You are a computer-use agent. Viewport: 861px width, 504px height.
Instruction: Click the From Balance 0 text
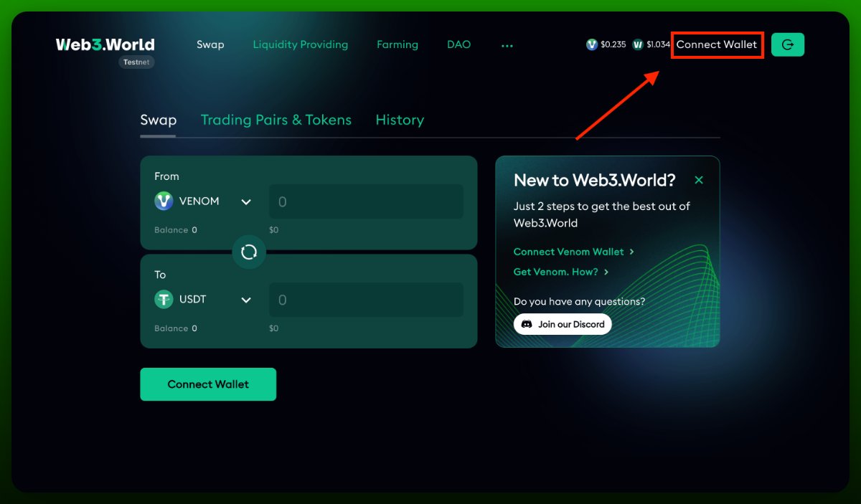click(x=176, y=230)
